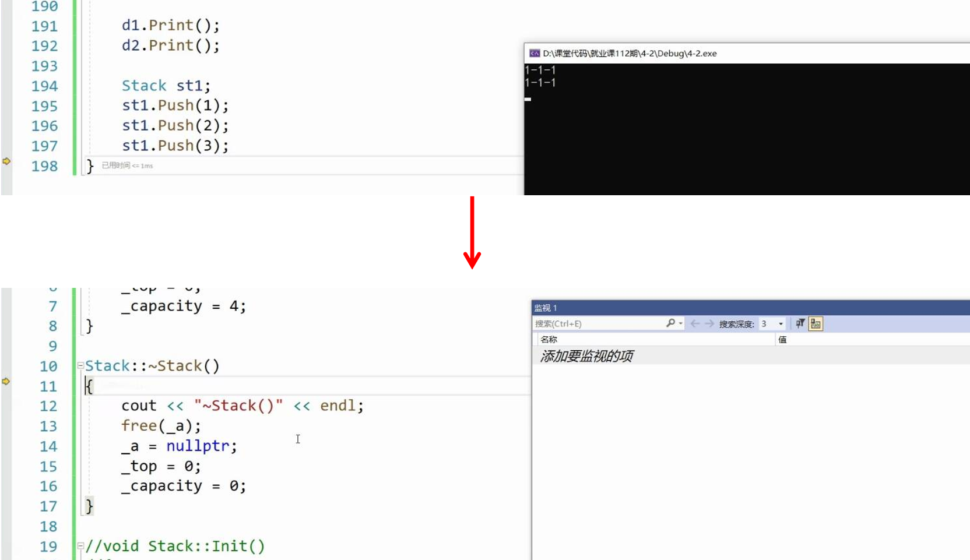The image size is (970, 560).
Task: Click the _capacity = 4; line
Action: point(184,307)
